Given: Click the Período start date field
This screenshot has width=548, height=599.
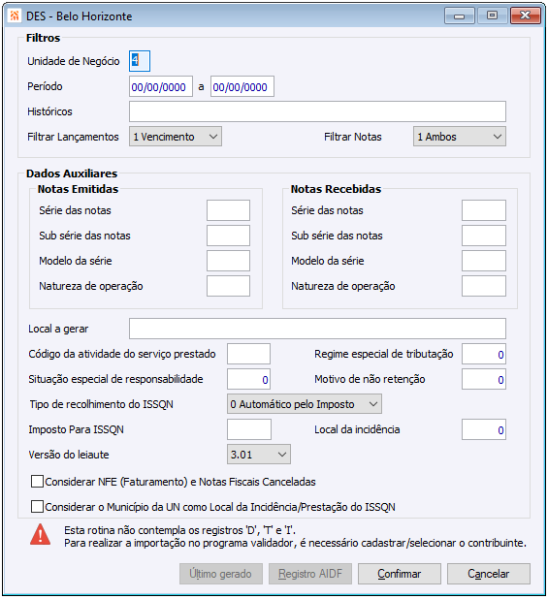Looking at the screenshot, I should [x=161, y=86].
